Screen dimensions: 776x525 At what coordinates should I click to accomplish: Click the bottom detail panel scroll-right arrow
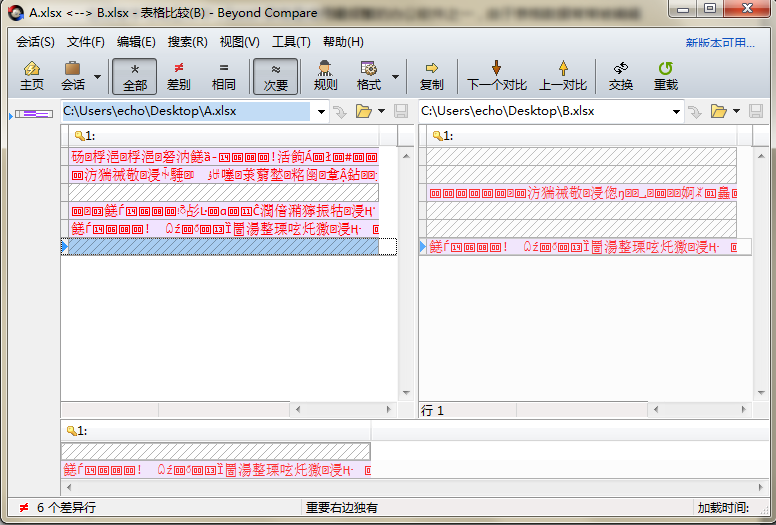tap(761, 487)
